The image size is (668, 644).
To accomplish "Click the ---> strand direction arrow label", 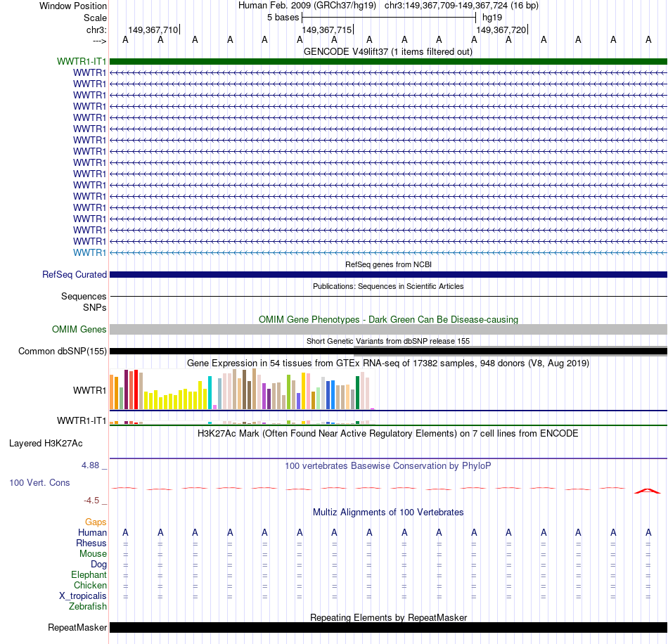I will point(99,41).
